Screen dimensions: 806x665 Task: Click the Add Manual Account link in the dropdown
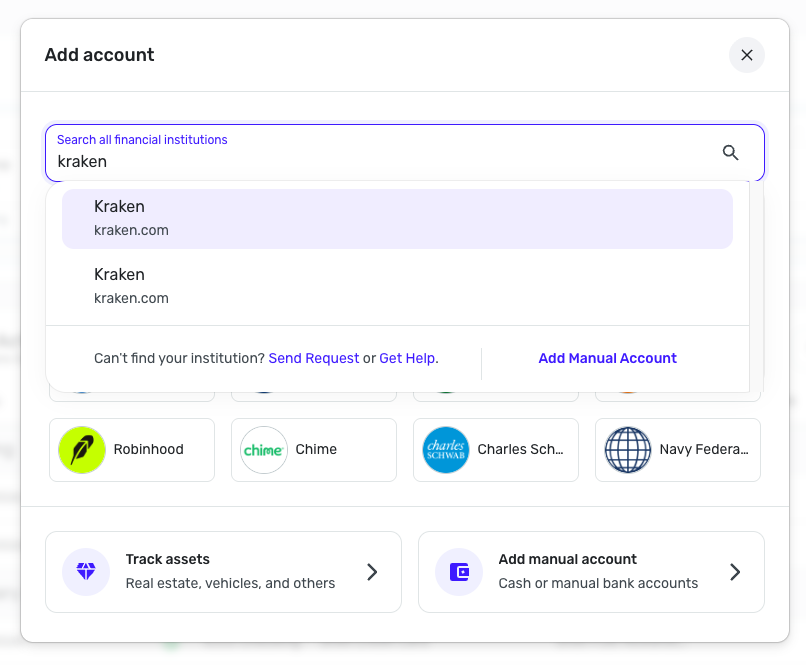point(607,358)
